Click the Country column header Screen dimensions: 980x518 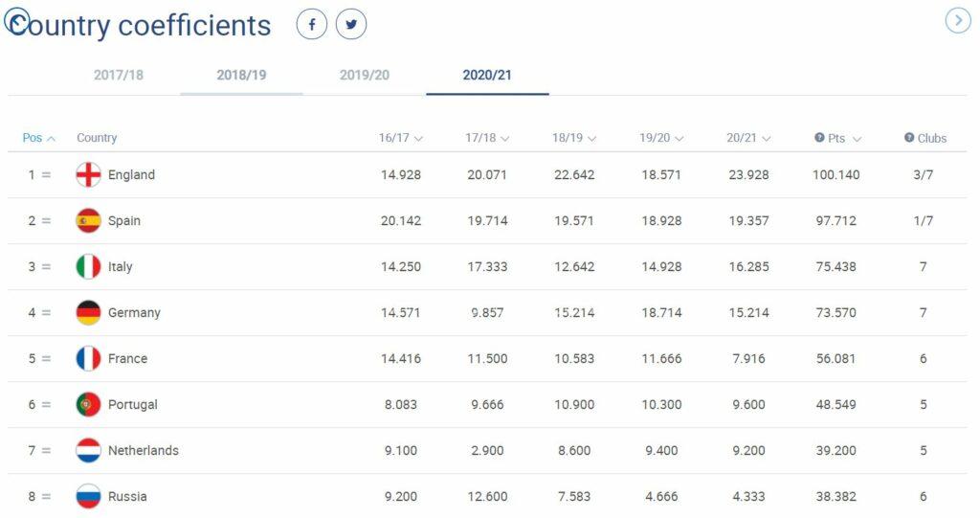(x=97, y=138)
